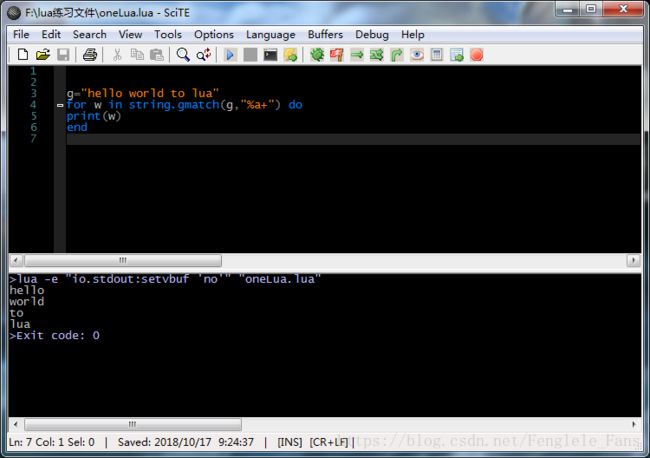The image size is (650, 458).
Task: Paste using the clipboard icon
Action: [157, 55]
